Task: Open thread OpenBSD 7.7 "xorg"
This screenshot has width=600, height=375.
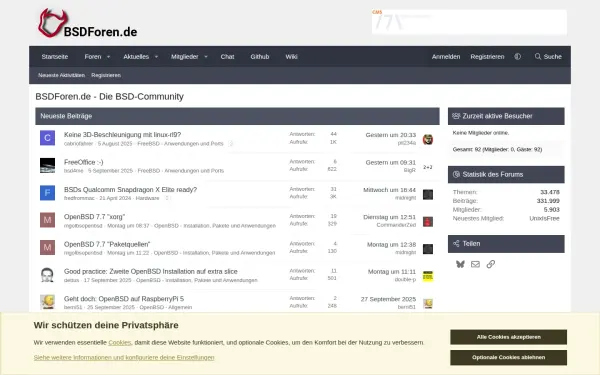Action: point(95,217)
